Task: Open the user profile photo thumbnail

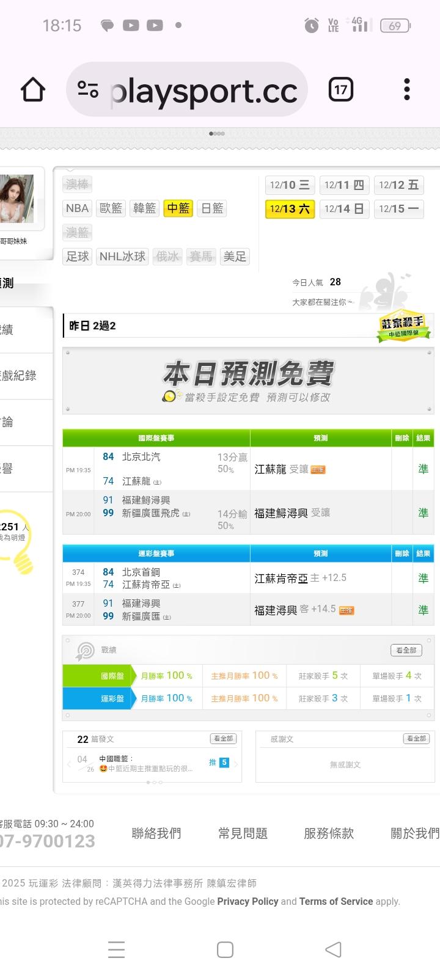Action: 17,199
